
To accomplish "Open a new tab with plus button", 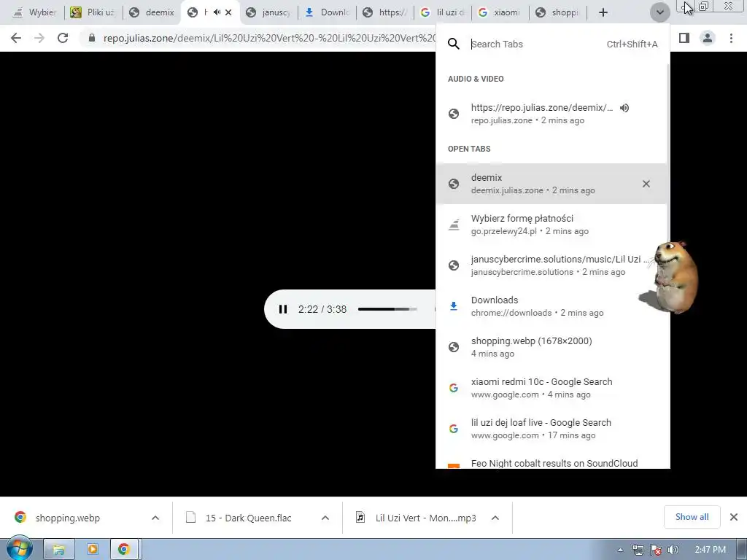I will (603, 12).
